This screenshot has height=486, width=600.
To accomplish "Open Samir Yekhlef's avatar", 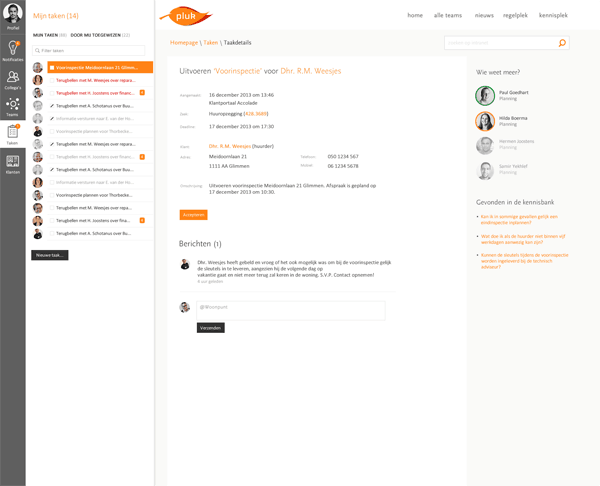I will pyautogui.click(x=485, y=171).
